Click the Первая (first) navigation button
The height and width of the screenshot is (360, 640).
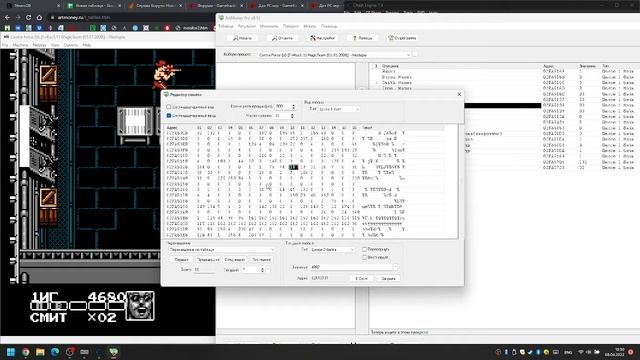[181, 260]
